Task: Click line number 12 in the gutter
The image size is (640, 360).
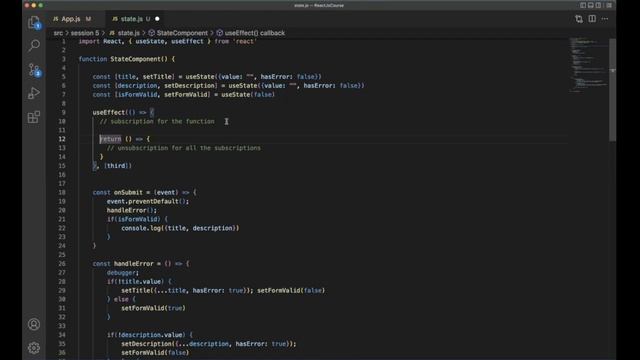Action: (62, 139)
